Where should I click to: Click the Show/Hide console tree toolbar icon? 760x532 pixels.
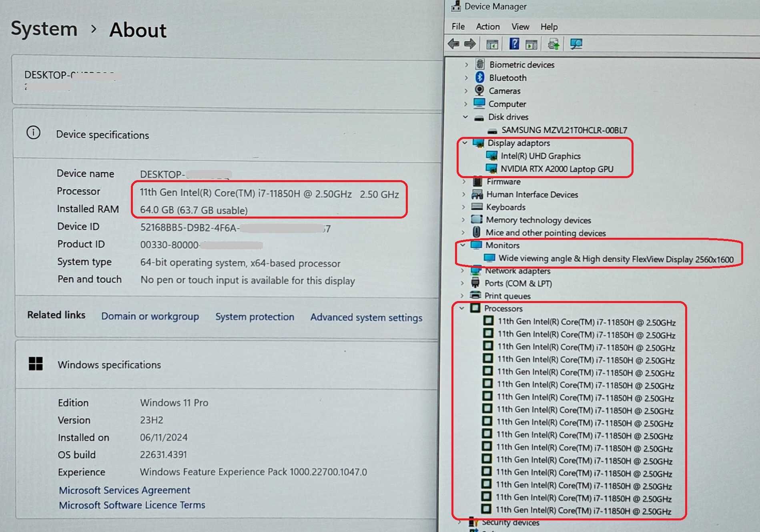click(492, 44)
